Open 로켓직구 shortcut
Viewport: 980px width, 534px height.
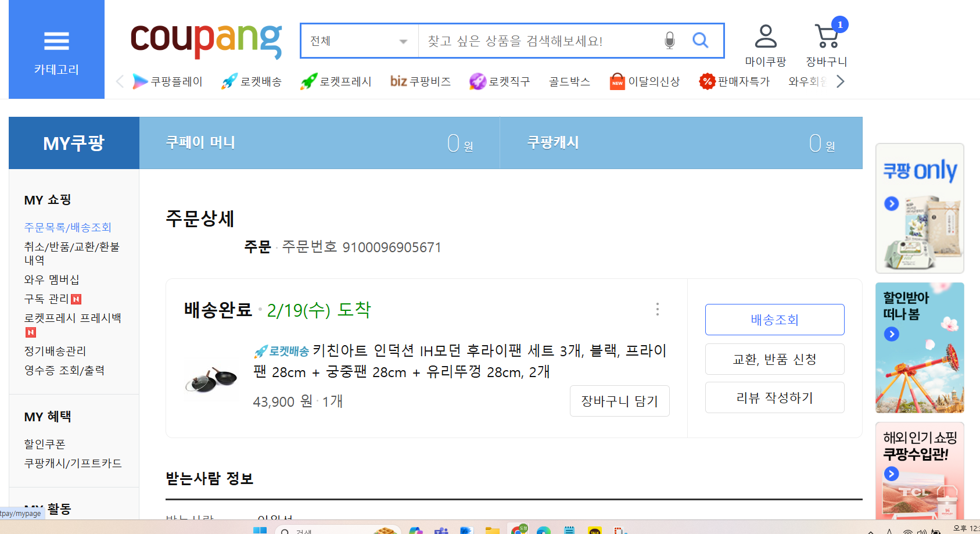coord(500,81)
